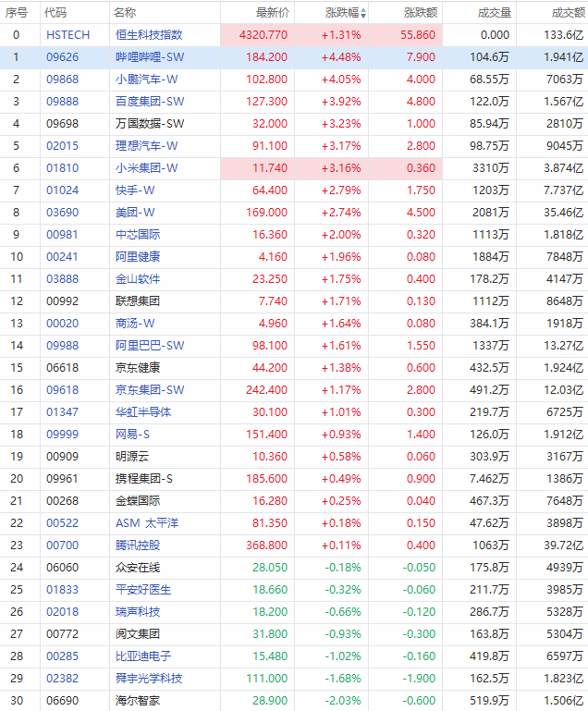Open 理想汽车-W stock entry

(x=146, y=146)
